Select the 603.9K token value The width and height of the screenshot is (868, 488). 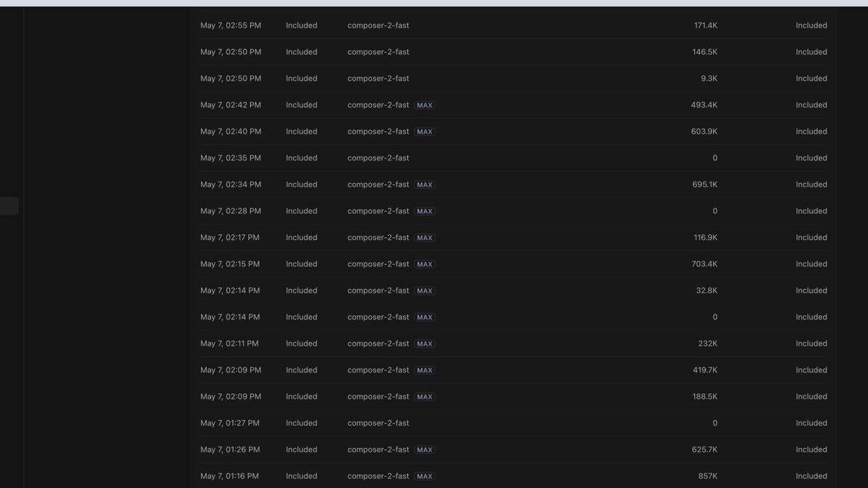tap(704, 132)
